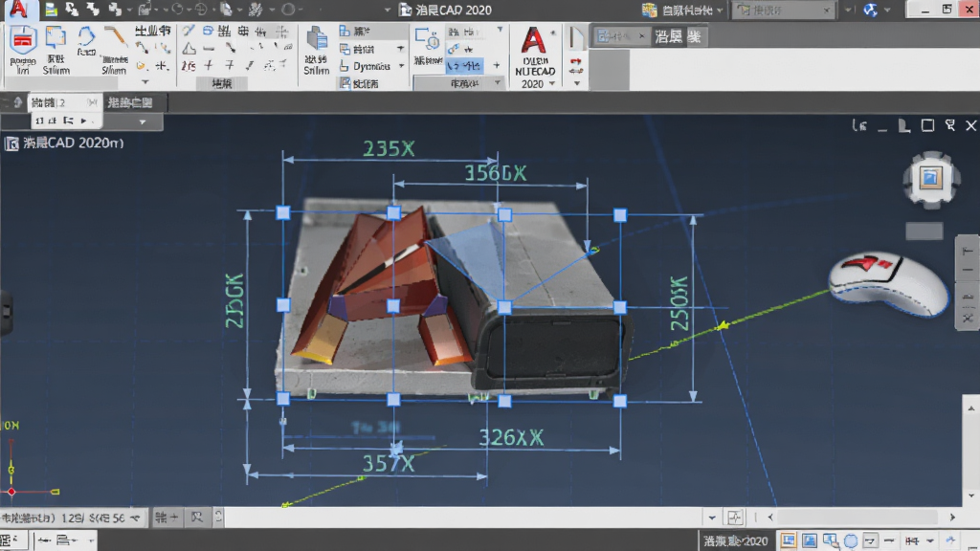Select the ribbon tab with close x
This screenshot has width=980, height=551.
(620, 37)
